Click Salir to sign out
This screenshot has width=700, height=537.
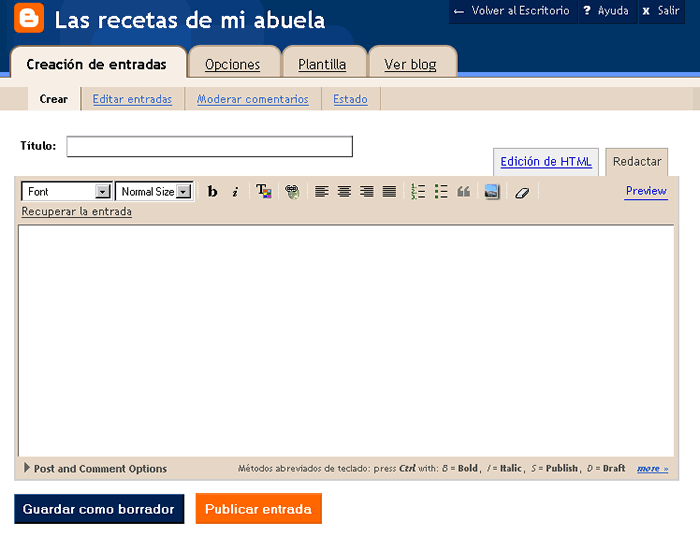(x=661, y=11)
